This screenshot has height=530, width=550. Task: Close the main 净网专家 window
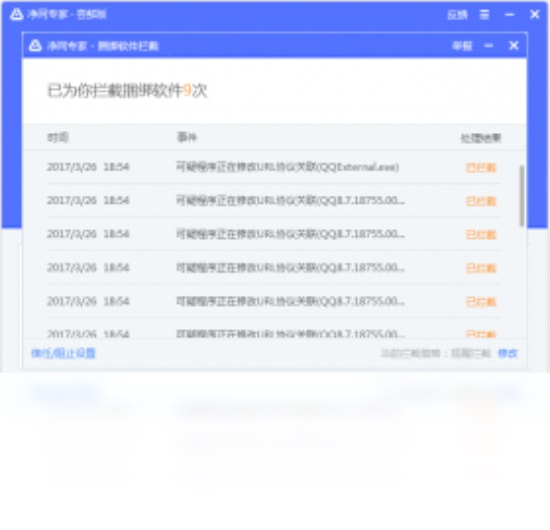(535, 14)
